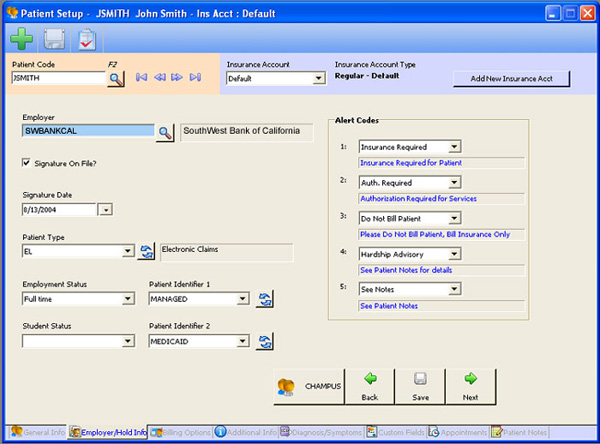600x444 pixels.
Task: Search employer with magnifier icon
Action: (x=165, y=131)
